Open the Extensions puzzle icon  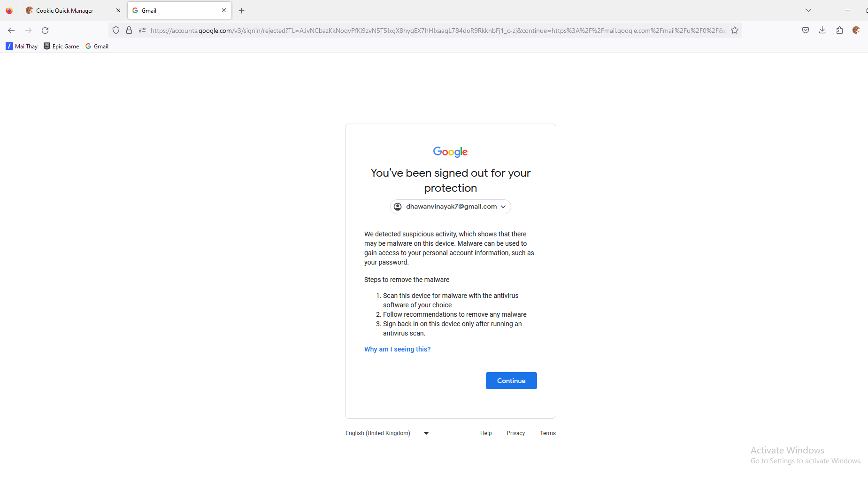[839, 31]
